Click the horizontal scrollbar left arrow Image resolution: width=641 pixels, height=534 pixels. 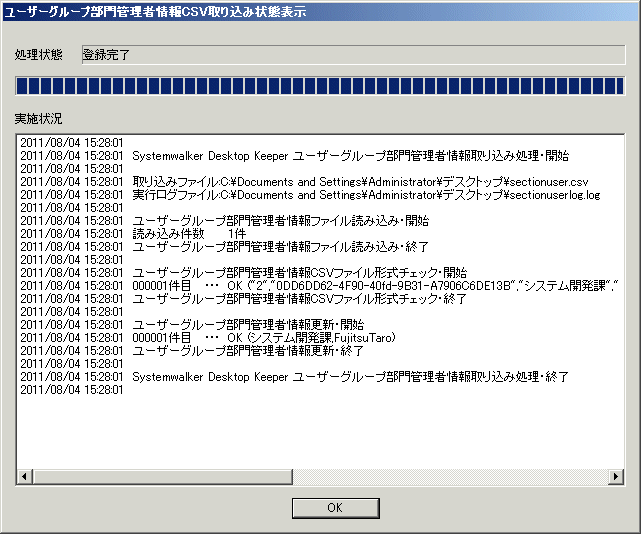[x=24, y=478]
